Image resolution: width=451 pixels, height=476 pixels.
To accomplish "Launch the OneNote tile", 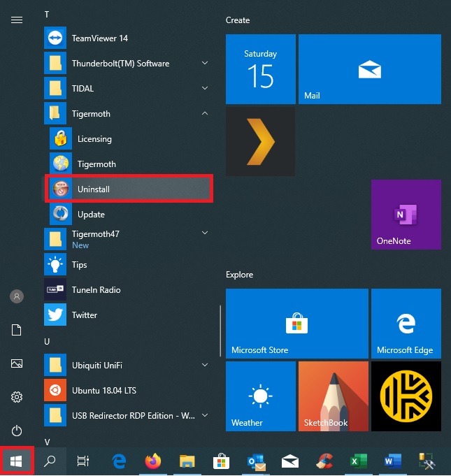I will (406, 215).
